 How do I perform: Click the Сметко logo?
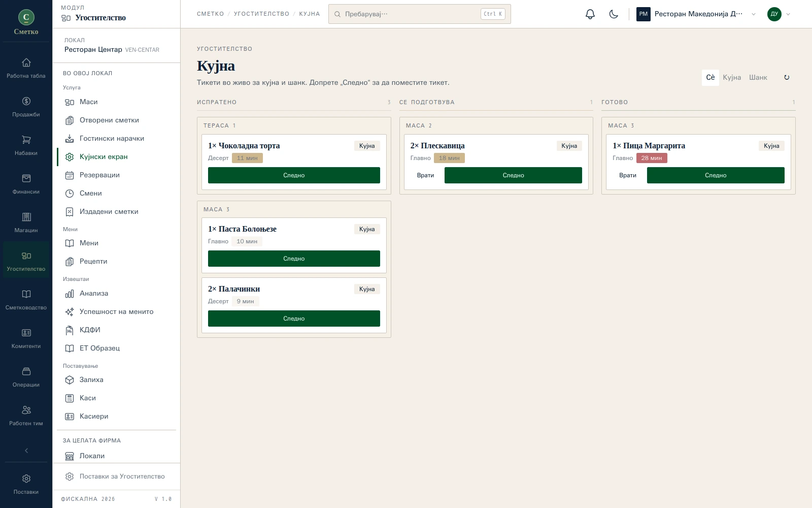point(26,22)
